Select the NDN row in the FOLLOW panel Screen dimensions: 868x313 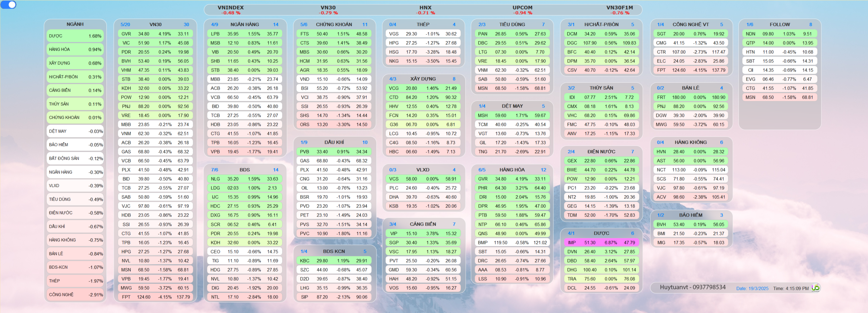click(779, 34)
